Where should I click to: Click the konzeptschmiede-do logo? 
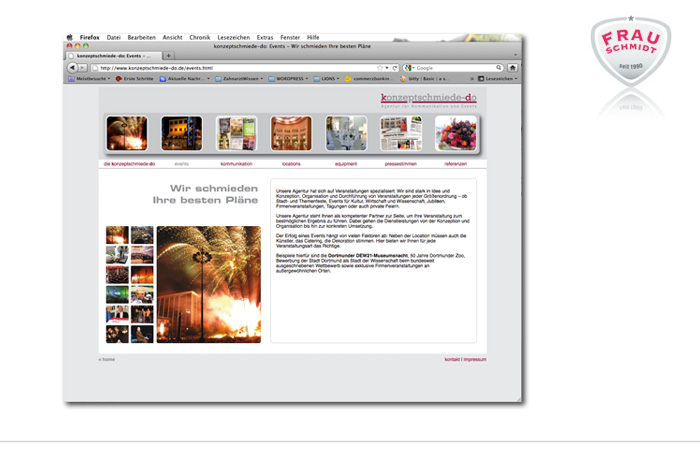coord(429,100)
